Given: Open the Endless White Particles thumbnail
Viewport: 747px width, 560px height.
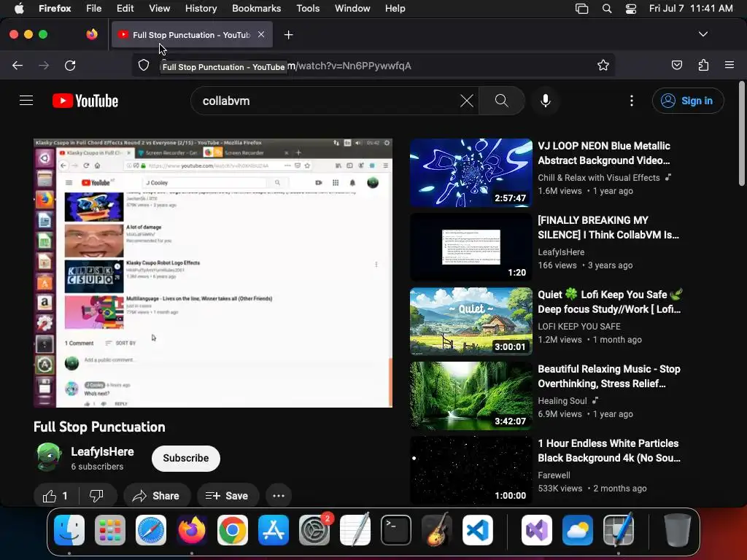Looking at the screenshot, I should click(x=471, y=470).
